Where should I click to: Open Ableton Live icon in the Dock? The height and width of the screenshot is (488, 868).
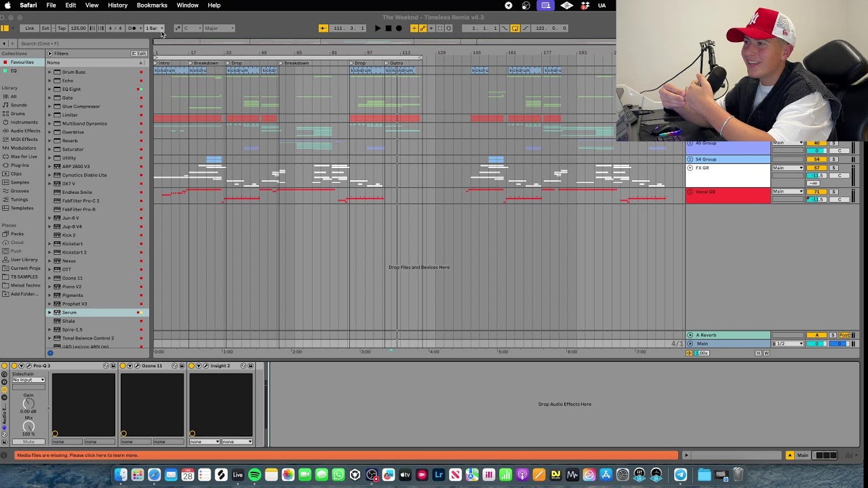[237, 475]
